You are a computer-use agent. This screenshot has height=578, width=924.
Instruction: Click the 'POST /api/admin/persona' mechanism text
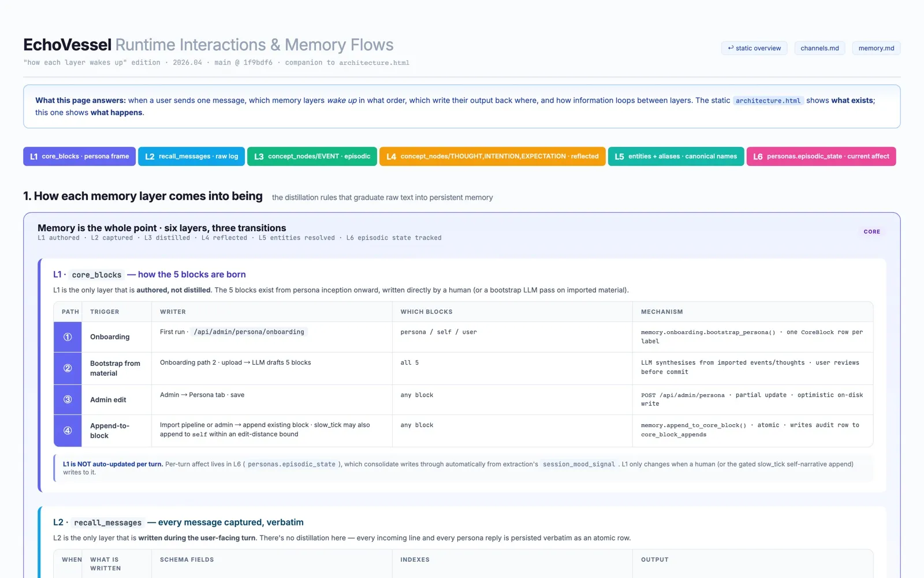pos(683,395)
